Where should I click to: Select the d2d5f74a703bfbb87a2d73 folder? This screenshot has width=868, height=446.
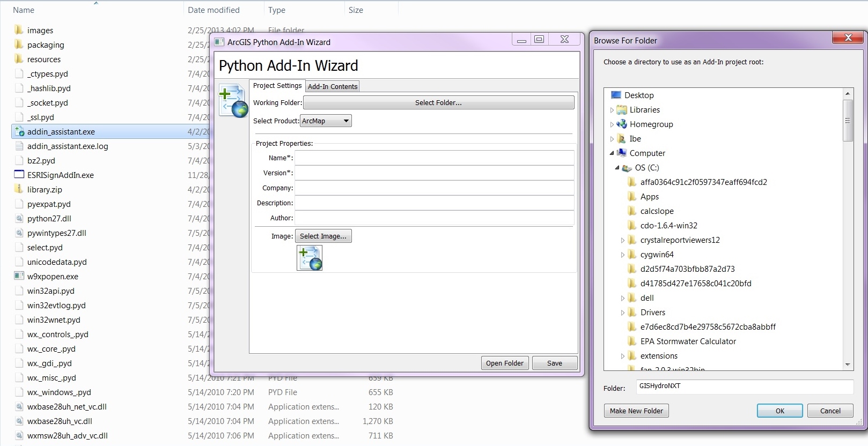click(x=687, y=269)
